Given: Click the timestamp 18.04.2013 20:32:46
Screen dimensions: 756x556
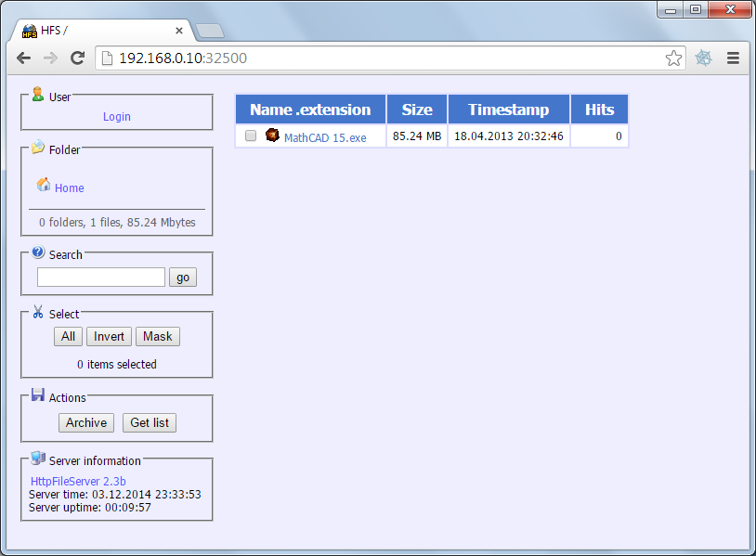Looking at the screenshot, I should 509,136.
